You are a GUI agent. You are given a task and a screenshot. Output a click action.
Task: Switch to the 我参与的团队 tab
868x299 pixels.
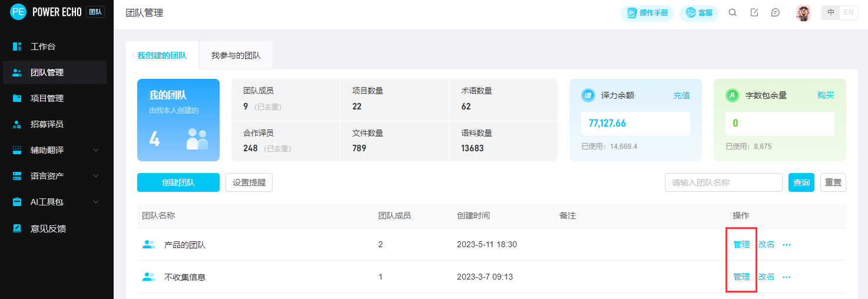pos(236,56)
